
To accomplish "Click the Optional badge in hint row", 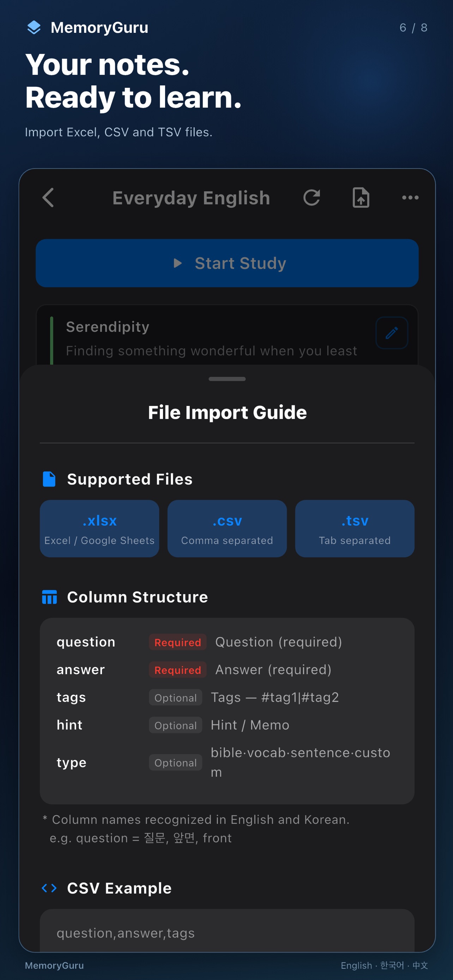I will (175, 725).
